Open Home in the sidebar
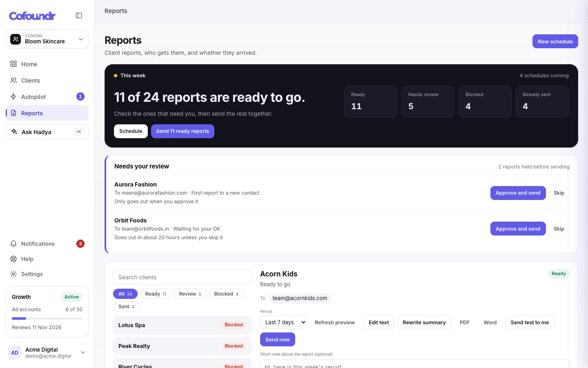This screenshot has height=368, width=588. click(x=47, y=64)
